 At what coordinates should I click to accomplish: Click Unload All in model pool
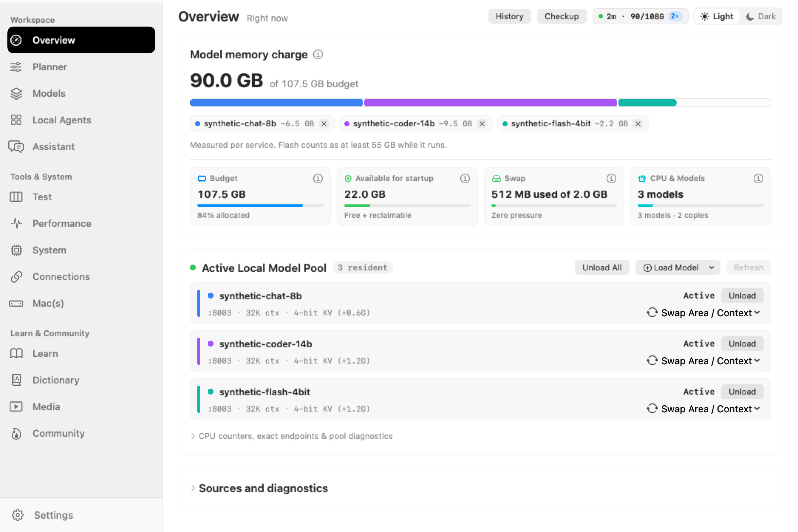[602, 267]
